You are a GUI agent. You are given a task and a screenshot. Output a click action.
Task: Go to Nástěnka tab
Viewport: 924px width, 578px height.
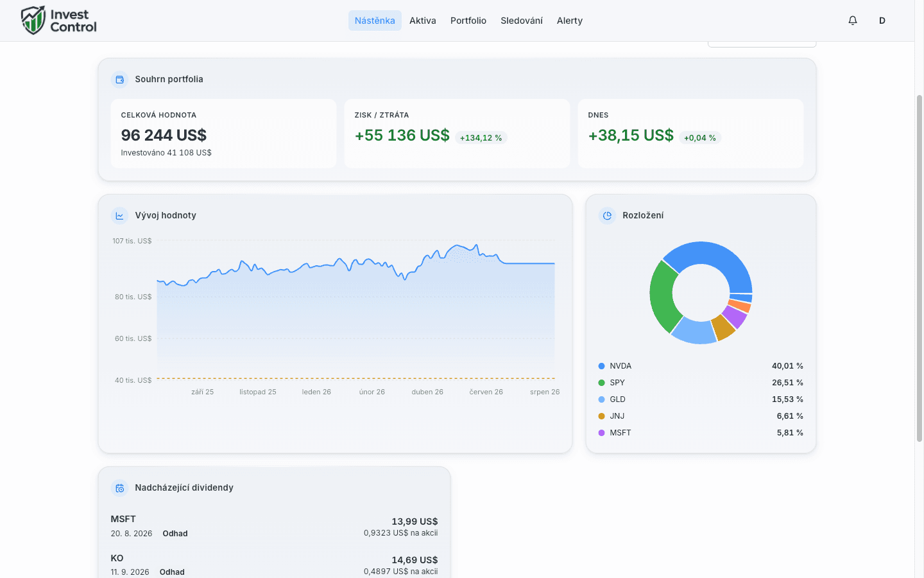click(x=375, y=21)
